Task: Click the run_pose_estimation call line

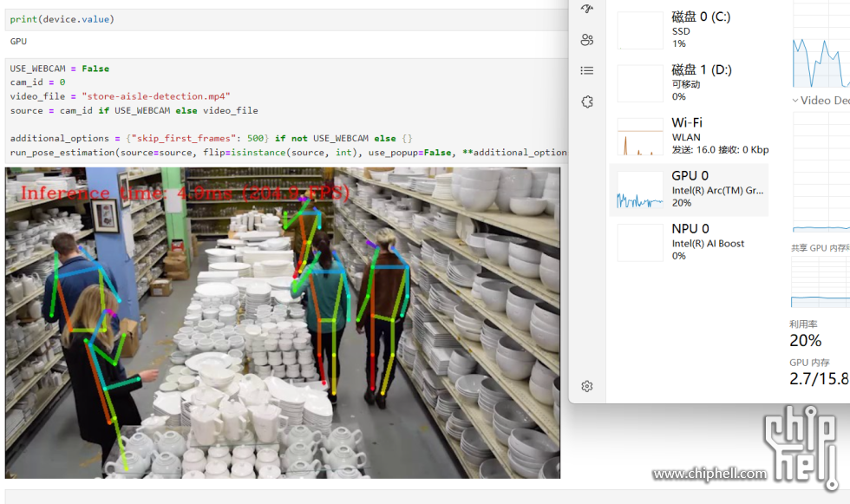Action: (289, 153)
